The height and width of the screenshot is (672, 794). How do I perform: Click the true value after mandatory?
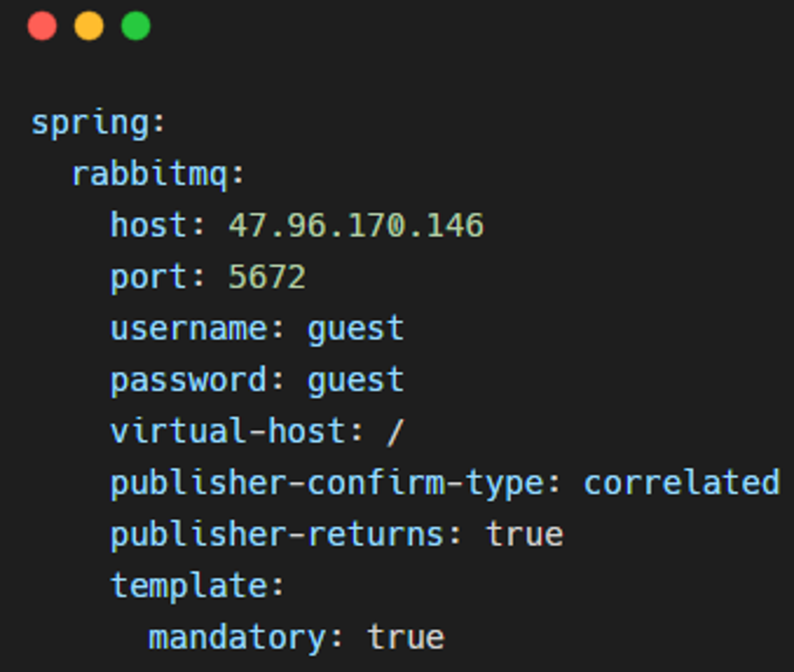click(406, 637)
